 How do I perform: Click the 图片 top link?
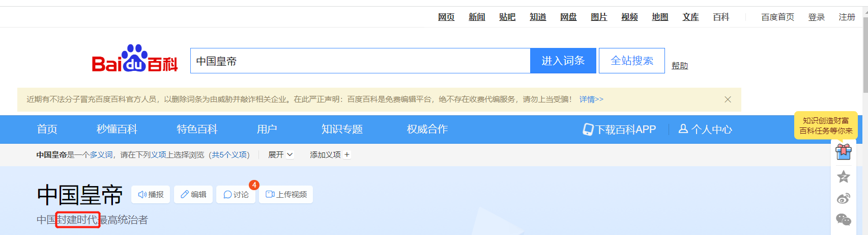599,17
